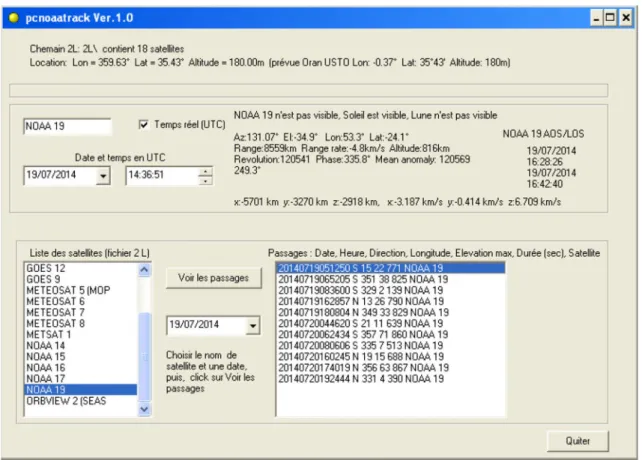Select passage 20140719180804 N 349 33 829
This screenshot has height=460, width=642.
pos(391,313)
